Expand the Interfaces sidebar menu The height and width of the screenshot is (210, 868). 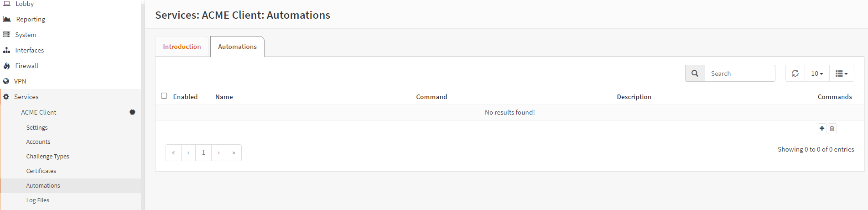coord(29,50)
